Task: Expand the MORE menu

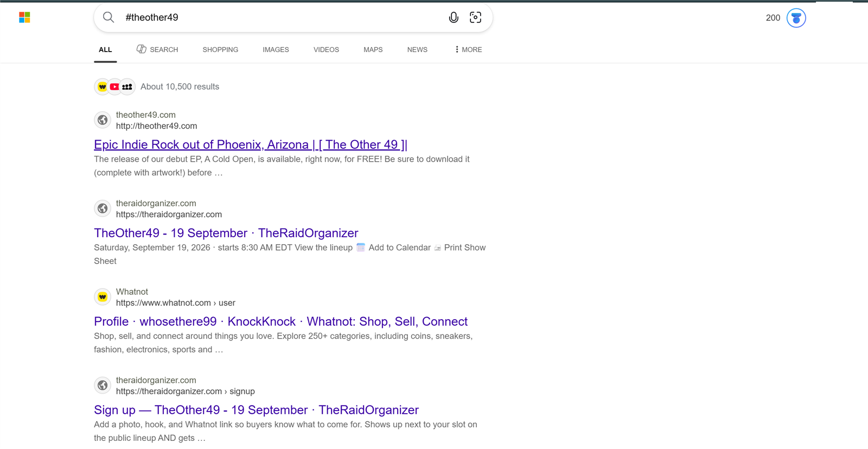Action: [469, 49]
